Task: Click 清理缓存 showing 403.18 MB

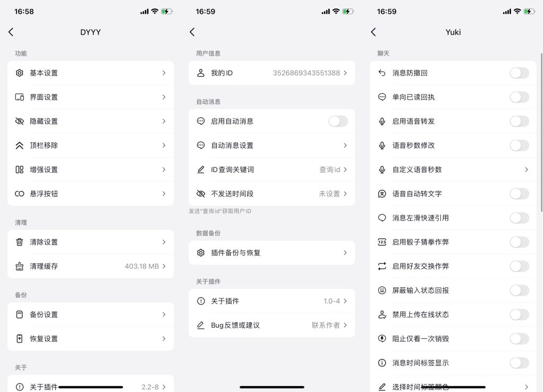Action: (x=90, y=266)
